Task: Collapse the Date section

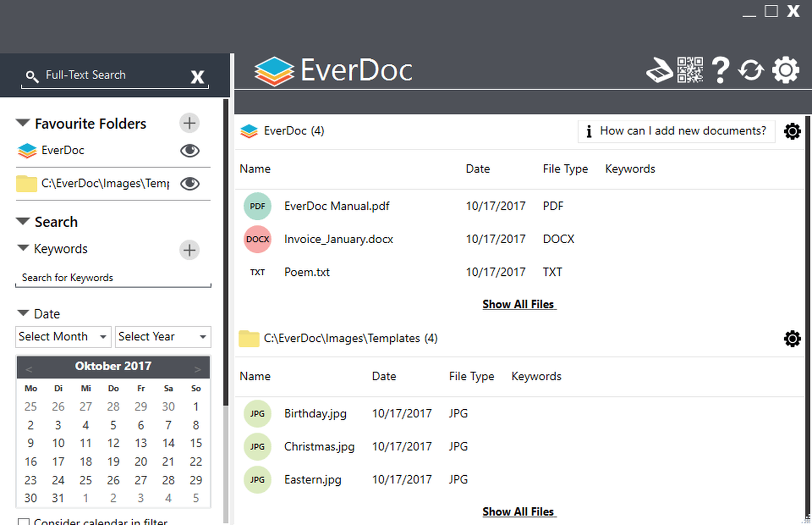Action: pos(23,312)
